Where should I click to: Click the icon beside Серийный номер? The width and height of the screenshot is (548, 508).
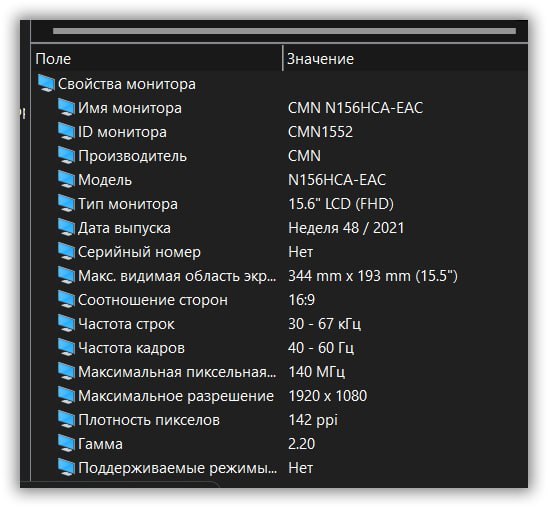coord(66,252)
